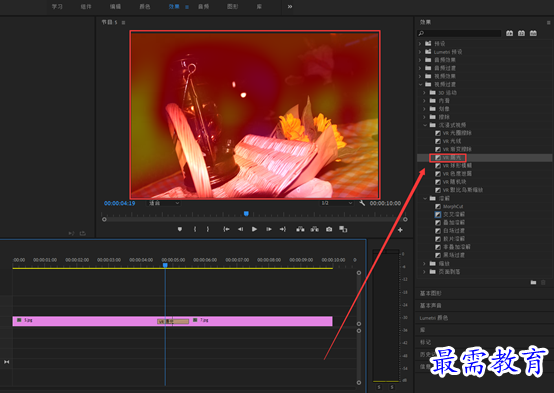This screenshot has height=393, width=554.
Task: Open the 适合 zoom level dropdown
Action: (164, 203)
